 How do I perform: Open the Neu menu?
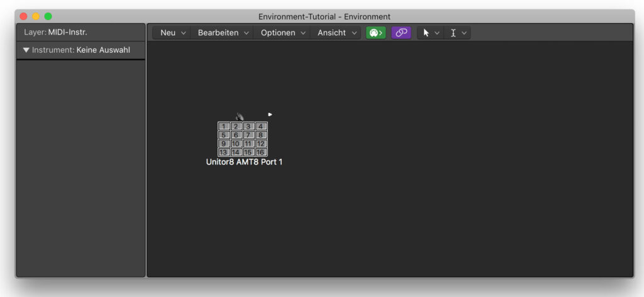point(173,33)
